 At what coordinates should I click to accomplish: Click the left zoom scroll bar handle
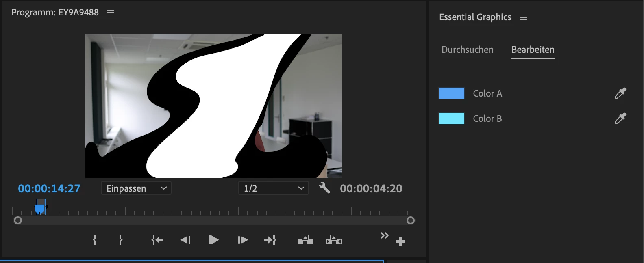point(17,220)
